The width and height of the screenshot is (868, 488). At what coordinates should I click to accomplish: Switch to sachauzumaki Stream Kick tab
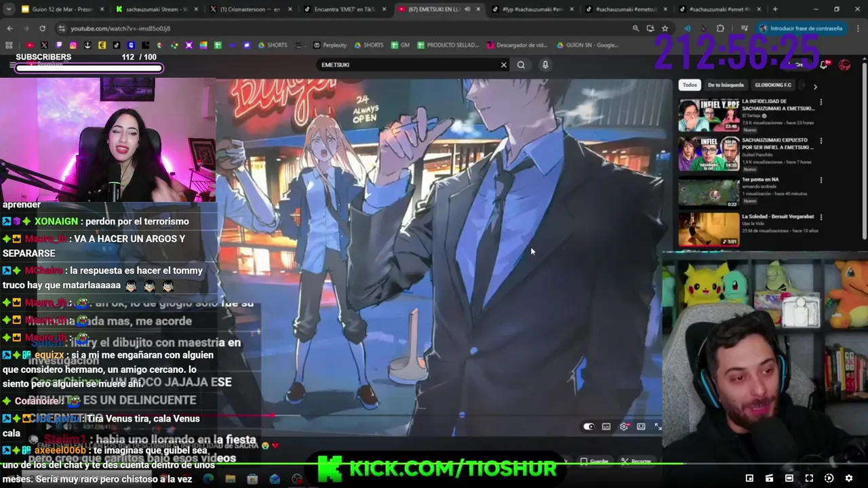(156, 9)
